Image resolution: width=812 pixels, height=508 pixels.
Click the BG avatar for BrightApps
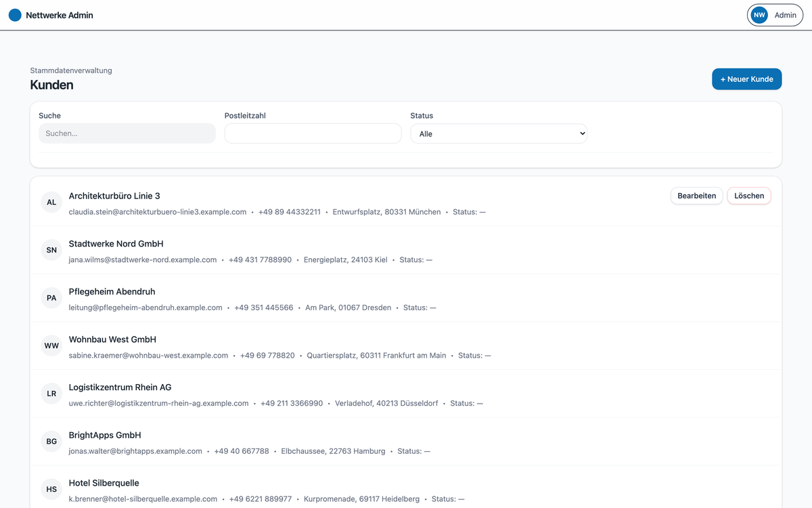(51, 442)
